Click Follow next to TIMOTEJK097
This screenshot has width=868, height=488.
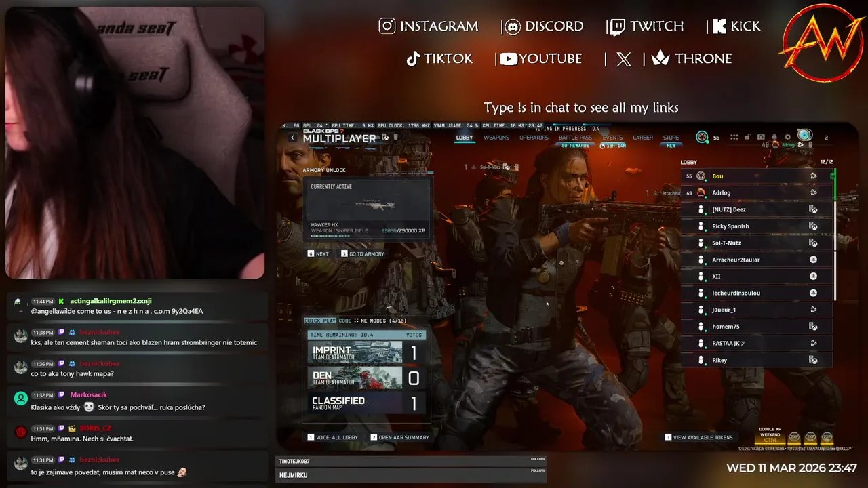(x=538, y=459)
